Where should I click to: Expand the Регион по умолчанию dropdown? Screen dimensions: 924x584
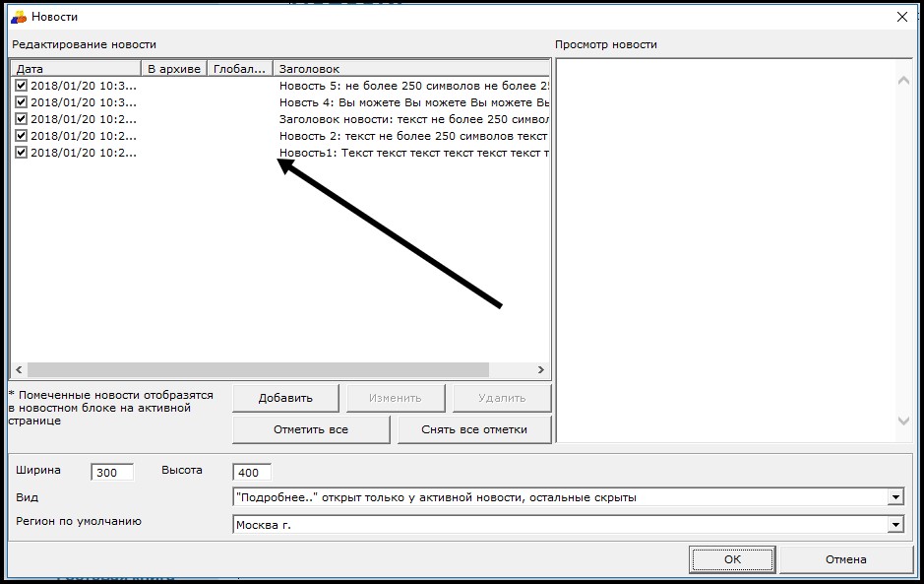click(894, 525)
